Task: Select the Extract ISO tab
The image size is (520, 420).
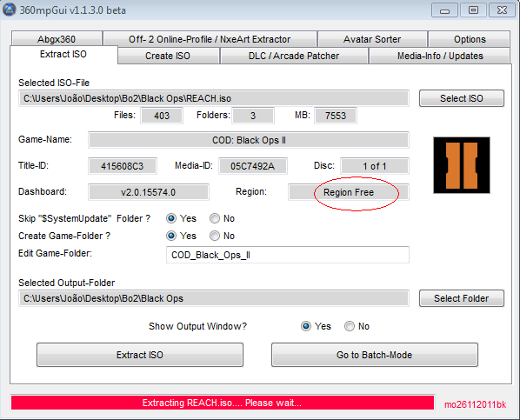Action: click(63, 54)
